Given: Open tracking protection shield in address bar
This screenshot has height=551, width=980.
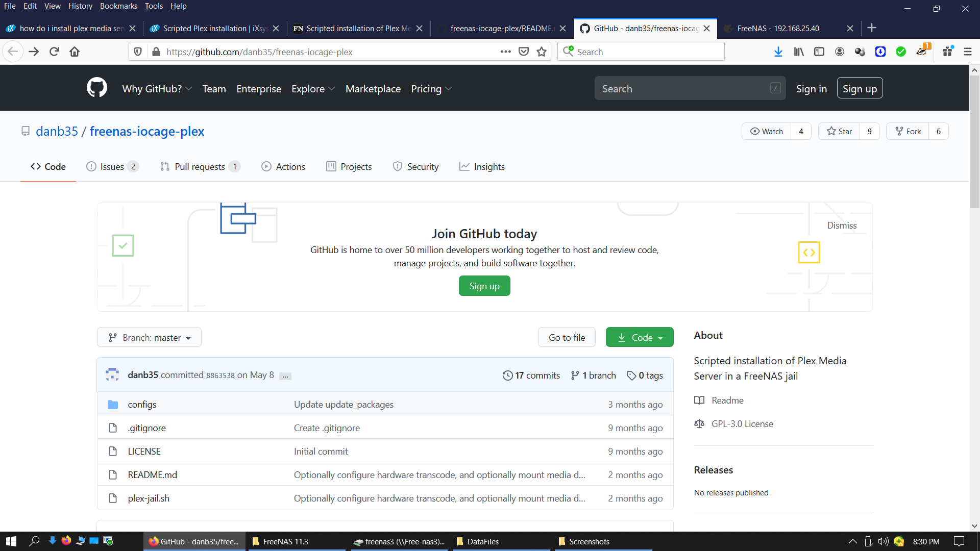Looking at the screenshot, I should pos(138,52).
